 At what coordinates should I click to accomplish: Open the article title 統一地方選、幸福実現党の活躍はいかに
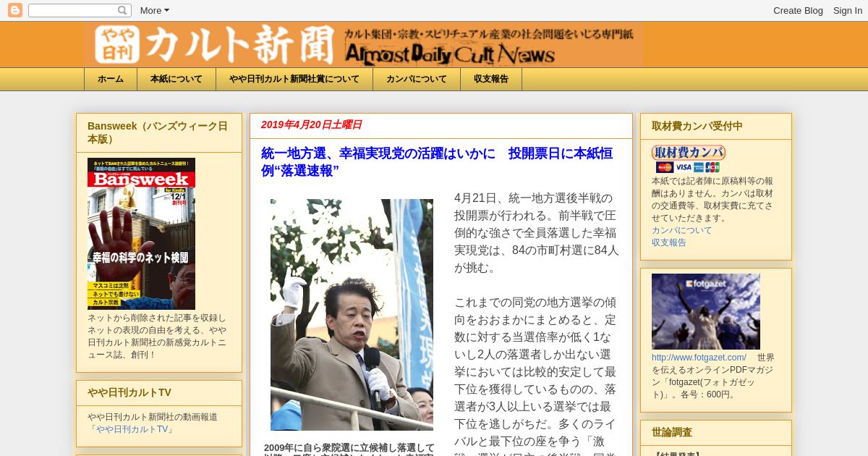(437, 162)
